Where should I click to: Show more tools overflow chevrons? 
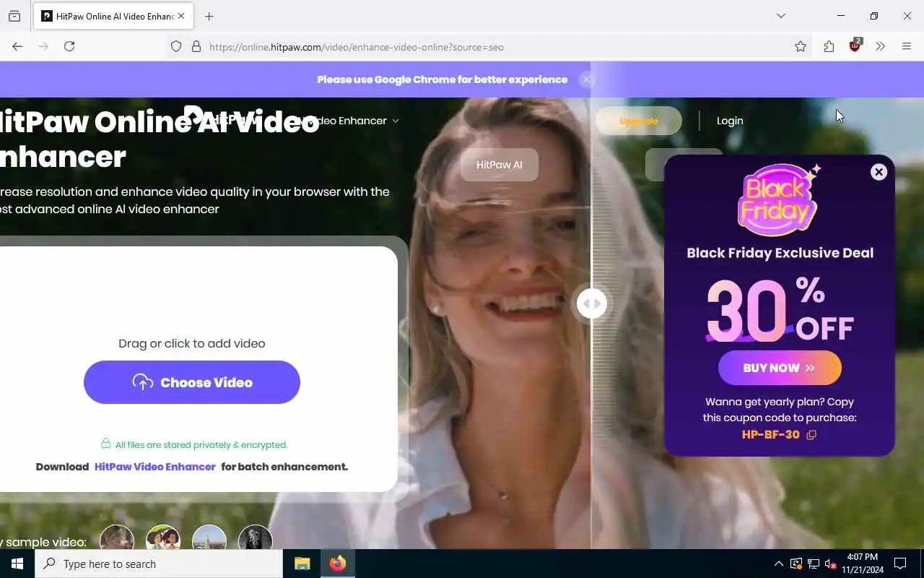pos(880,46)
